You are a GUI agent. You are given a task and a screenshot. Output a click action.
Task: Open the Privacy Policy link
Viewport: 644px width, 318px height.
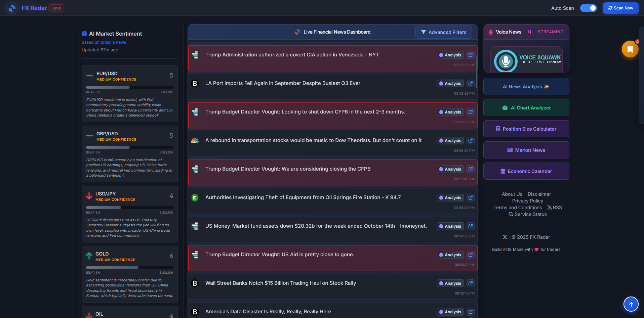[527, 201]
